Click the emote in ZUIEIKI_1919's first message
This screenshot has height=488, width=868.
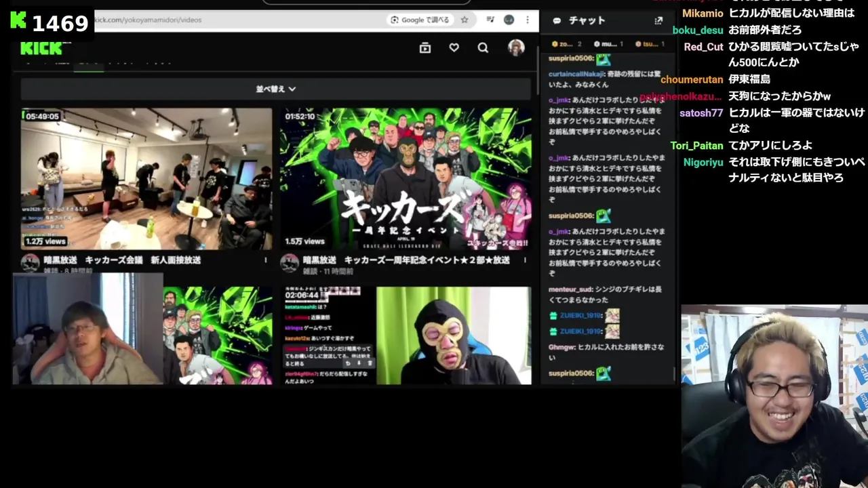point(612,315)
